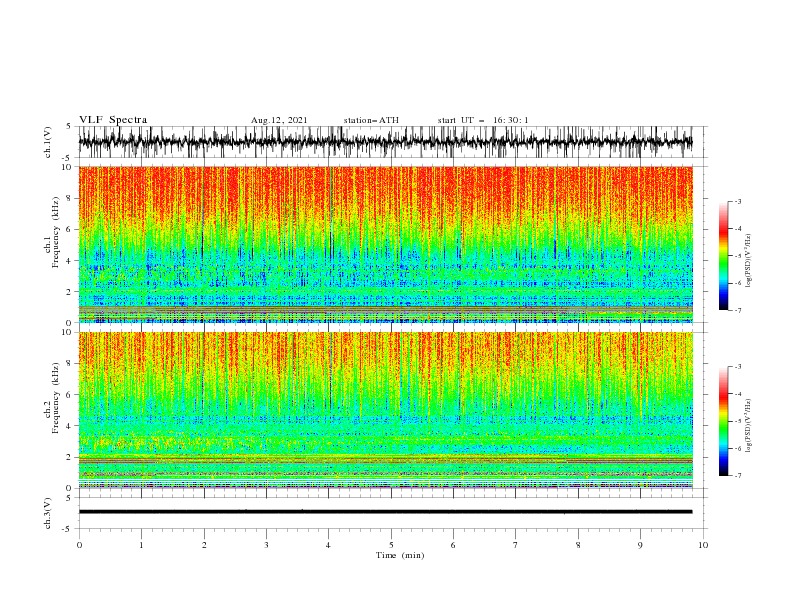Click the ch.1 spectrogram plot
The width and height of the screenshot is (792, 612).
[x=385, y=244]
